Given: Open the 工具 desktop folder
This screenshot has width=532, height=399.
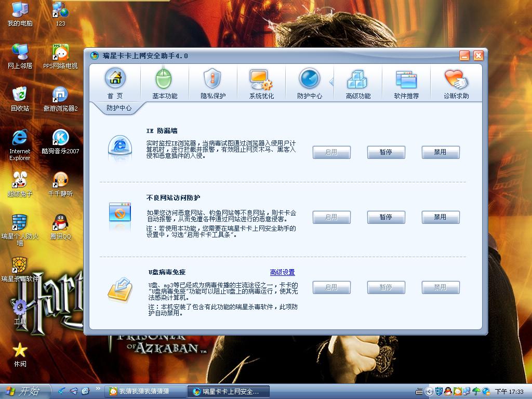Looking at the screenshot, I should [20, 312].
